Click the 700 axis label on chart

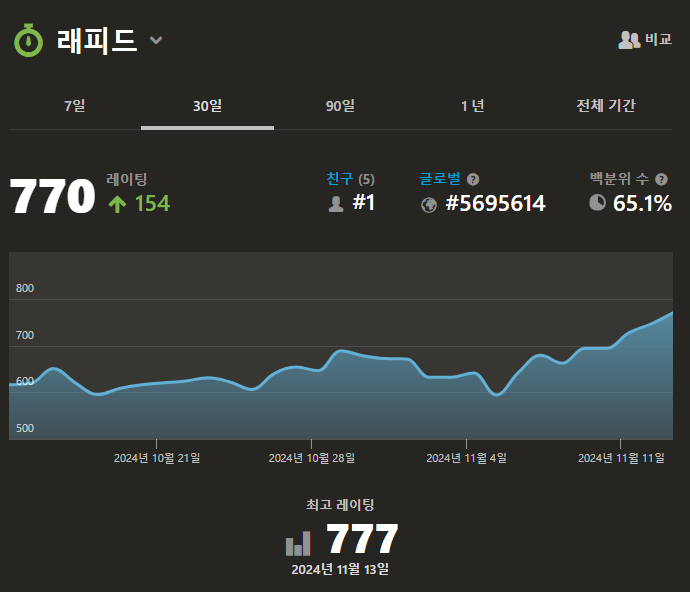coord(25,335)
